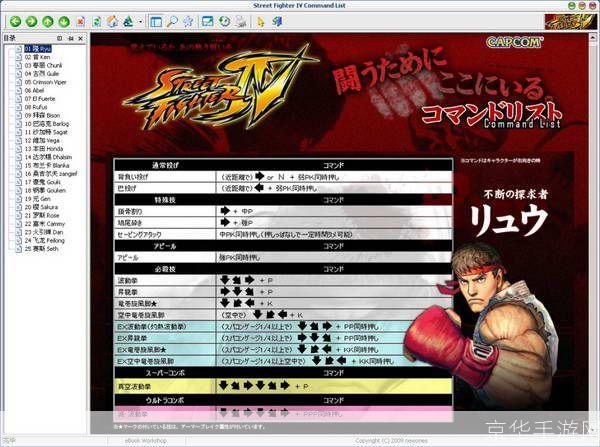Viewport: 600px width, 447px height.
Task: Select the 04 Guile entry
Action: tap(42, 73)
